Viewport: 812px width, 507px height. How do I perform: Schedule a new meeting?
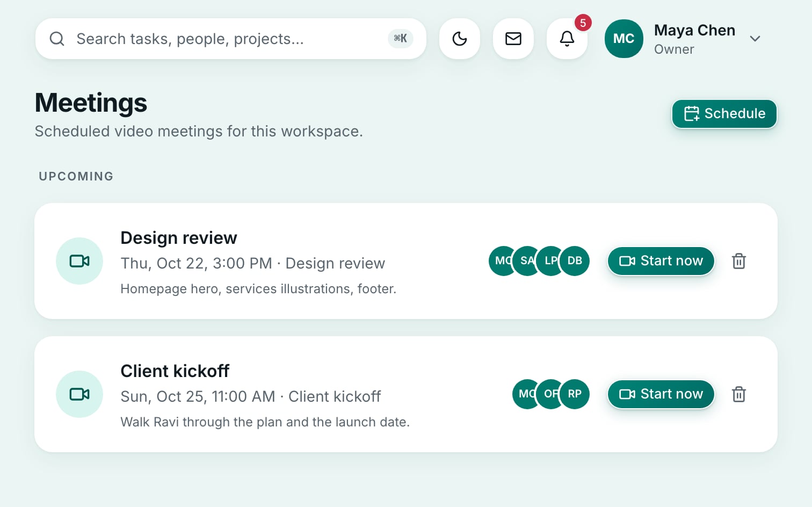tap(724, 114)
